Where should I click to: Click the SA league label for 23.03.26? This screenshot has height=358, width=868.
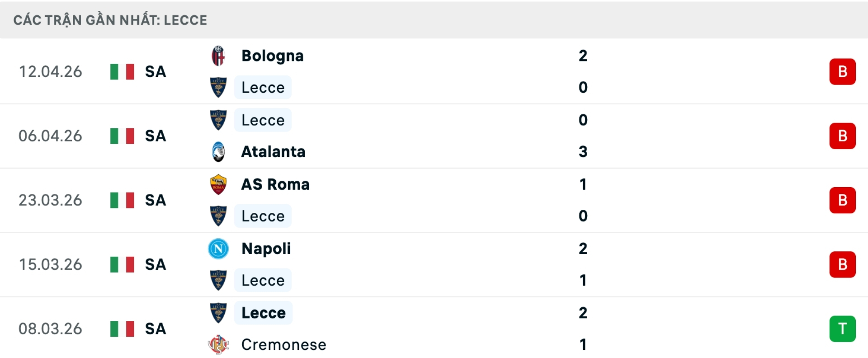pyautogui.click(x=156, y=200)
